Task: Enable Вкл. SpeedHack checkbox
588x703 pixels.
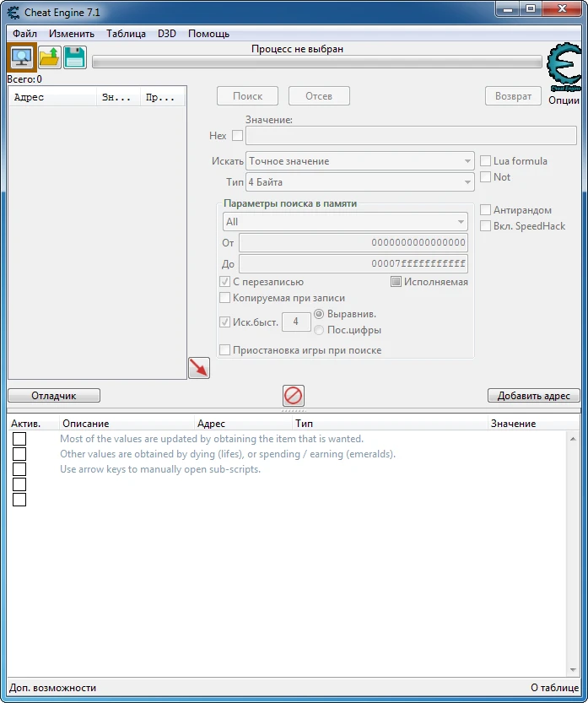Action: 485,226
